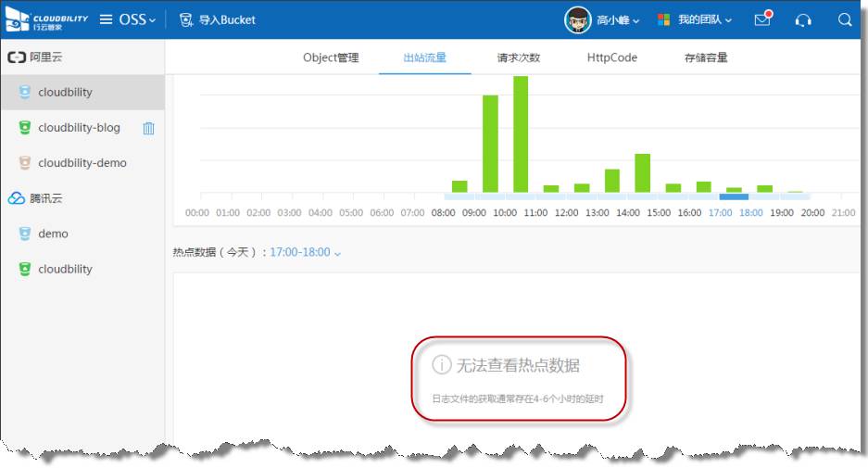Open the HttpCode tab
Viewport: 868px width, 468px height.
pyautogui.click(x=611, y=57)
